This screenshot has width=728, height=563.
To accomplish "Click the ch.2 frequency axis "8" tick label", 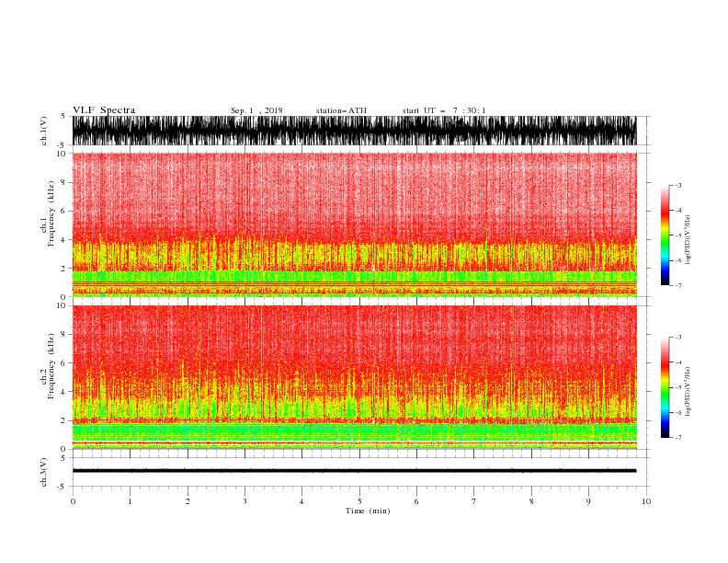I will coord(64,335).
